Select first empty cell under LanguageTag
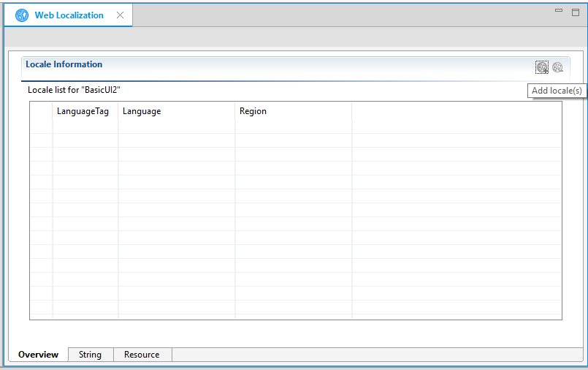The image size is (588, 370). coord(85,127)
